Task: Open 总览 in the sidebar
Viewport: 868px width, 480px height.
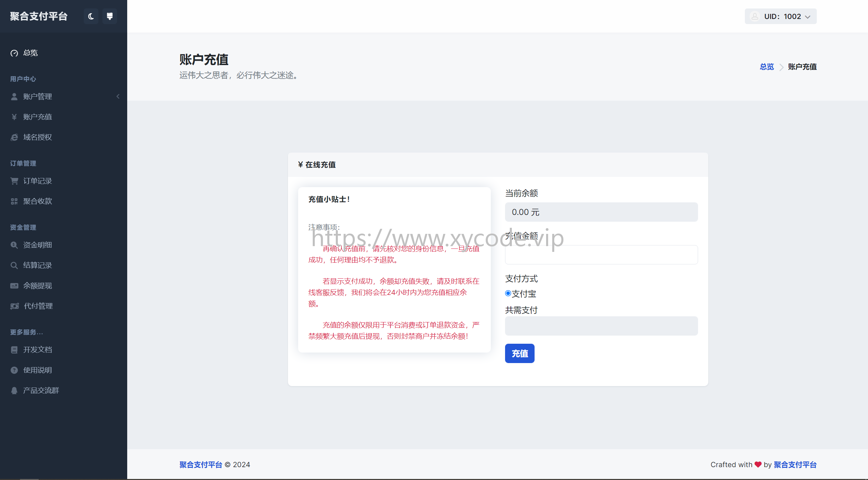Action: 31,53
